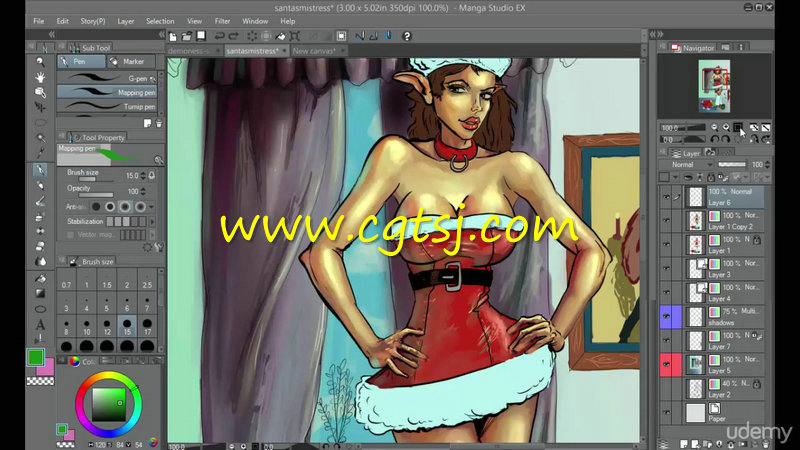Toggle visibility of Layer 5
The height and width of the screenshot is (450, 800).
pyautogui.click(x=666, y=364)
